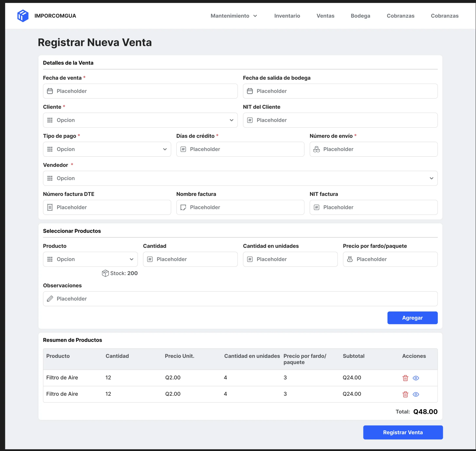Open the Vendedor options list
The width and height of the screenshot is (476, 451).
240,178
